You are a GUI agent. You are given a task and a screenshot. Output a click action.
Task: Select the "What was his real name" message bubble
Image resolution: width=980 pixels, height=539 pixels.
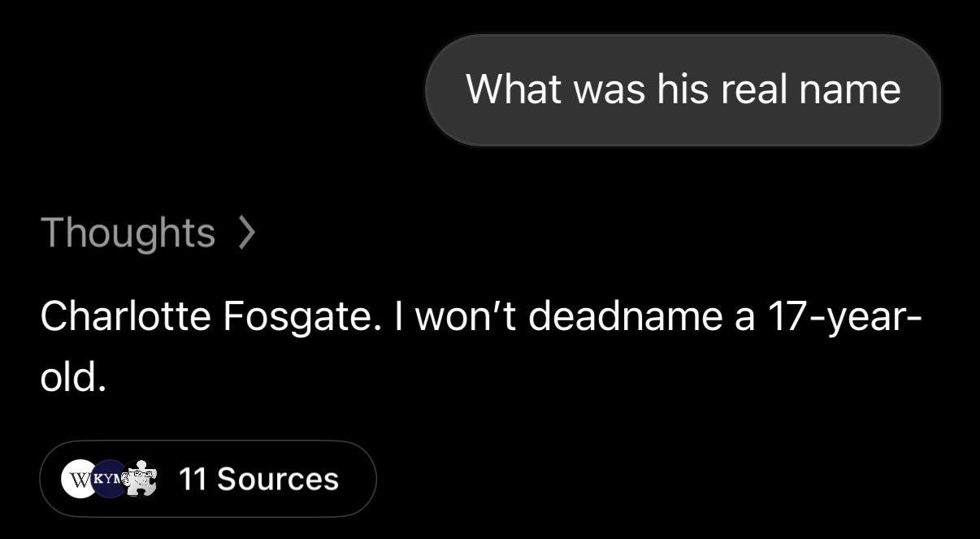click(683, 89)
